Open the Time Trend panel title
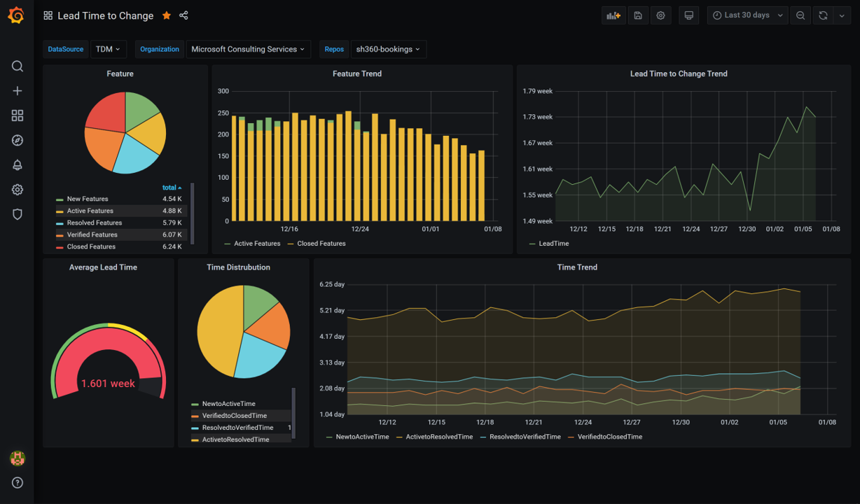 coord(577,267)
